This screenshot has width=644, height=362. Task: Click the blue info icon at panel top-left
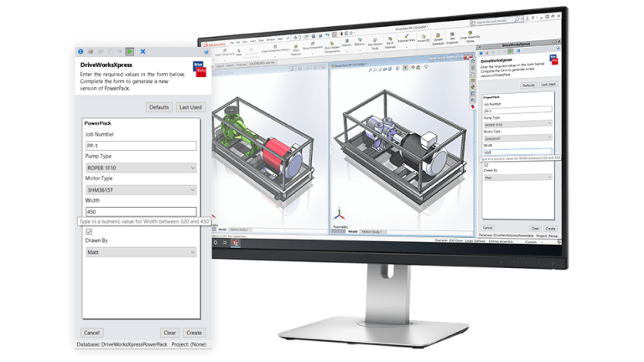coord(80,51)
